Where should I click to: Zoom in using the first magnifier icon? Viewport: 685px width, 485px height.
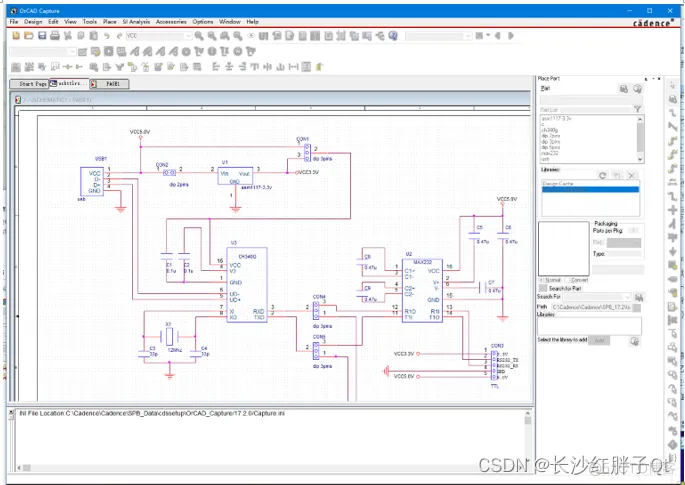click(199, 36)
